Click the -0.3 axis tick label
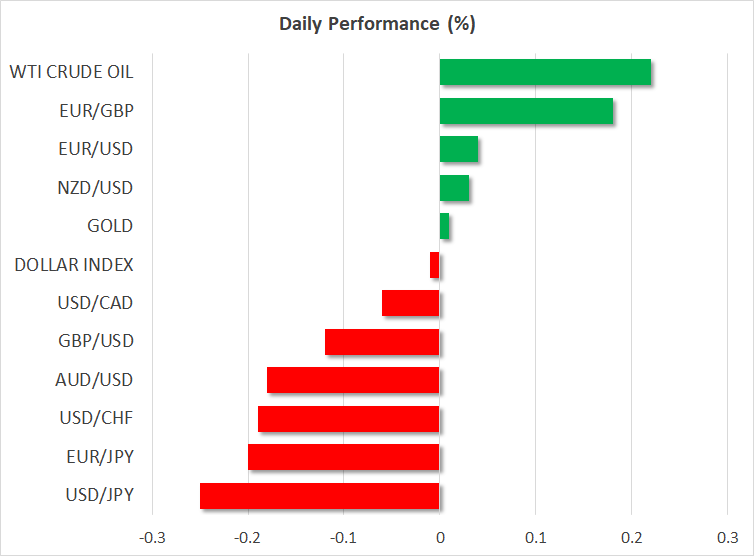Viewport: 754px width, 556px height. [x=152, y=537]
